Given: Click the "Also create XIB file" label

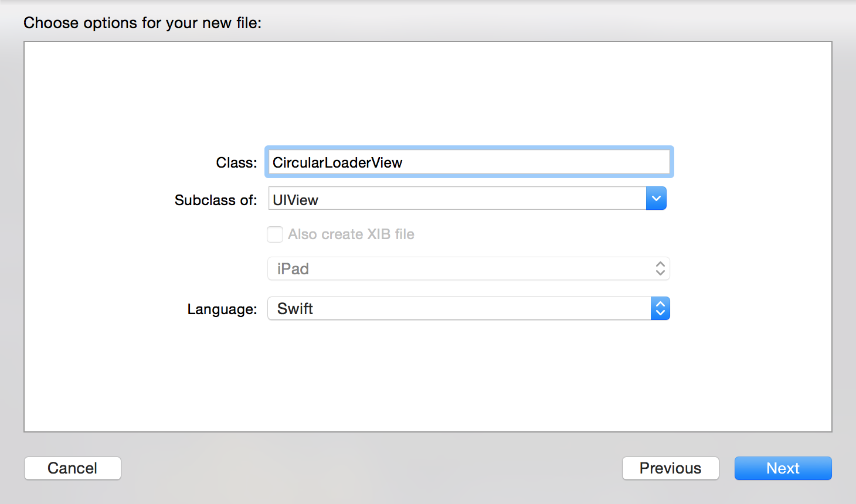Looking at the screenshot, I should 351,234.
